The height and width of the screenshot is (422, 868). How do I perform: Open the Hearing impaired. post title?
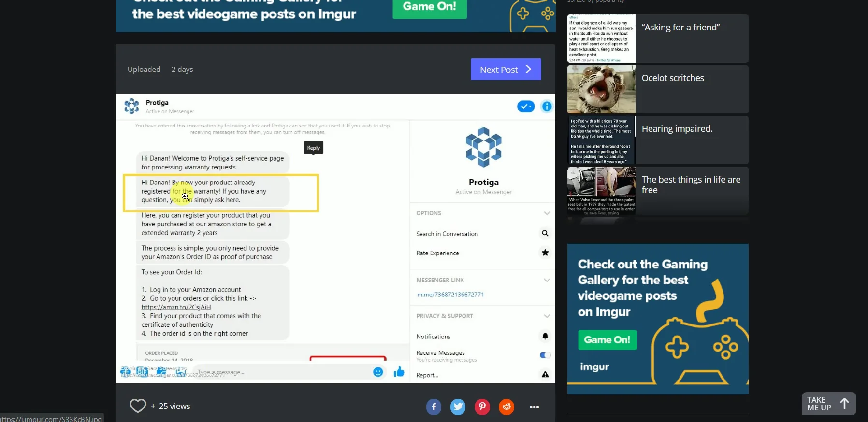pyautogui.click(x=677, y=129)
